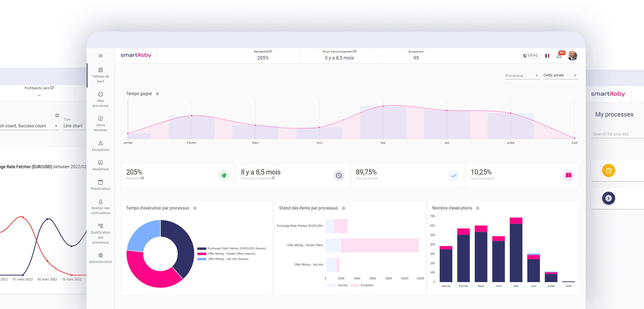The height and width of the screenshot is (309, 644).
Task: Click info icon under 205% Rentabilité card
Action: click(142, 178)
